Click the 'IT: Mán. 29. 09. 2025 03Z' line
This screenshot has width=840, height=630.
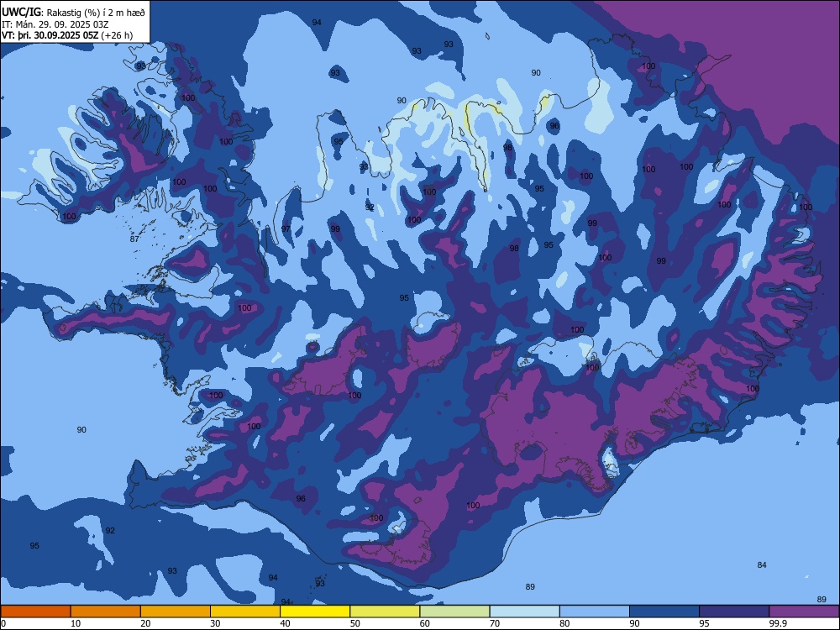[x=55, y=24]
